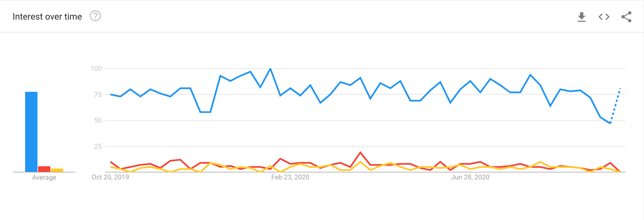Screen dimensions: 644x220
Task: Click the 100 y-axis label
Action: click(x=96, y=69)
